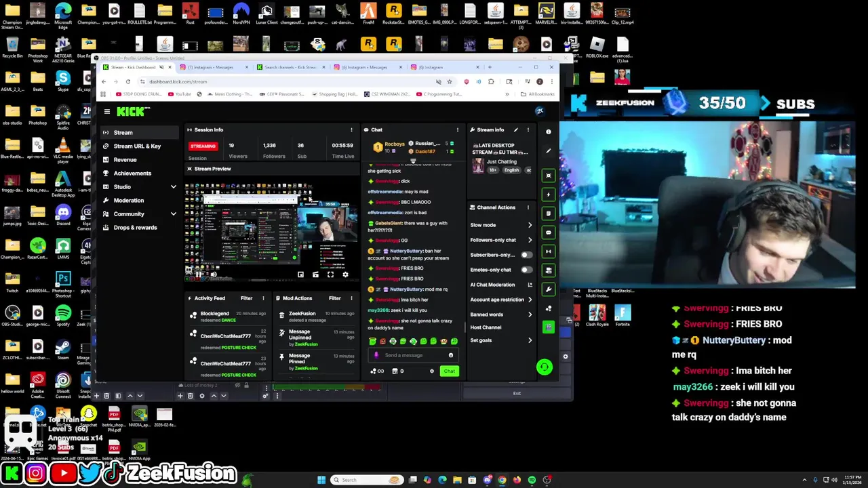
Task: Open the Session Info three-dot options menu
Action: pos(351,129)
